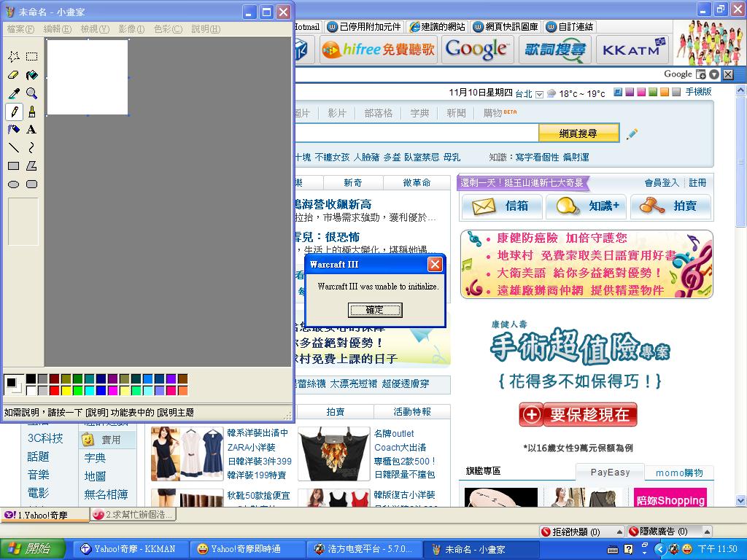Close the Google toolbar with its X
This screenshot has height=560, width=747.
[728, 74]
